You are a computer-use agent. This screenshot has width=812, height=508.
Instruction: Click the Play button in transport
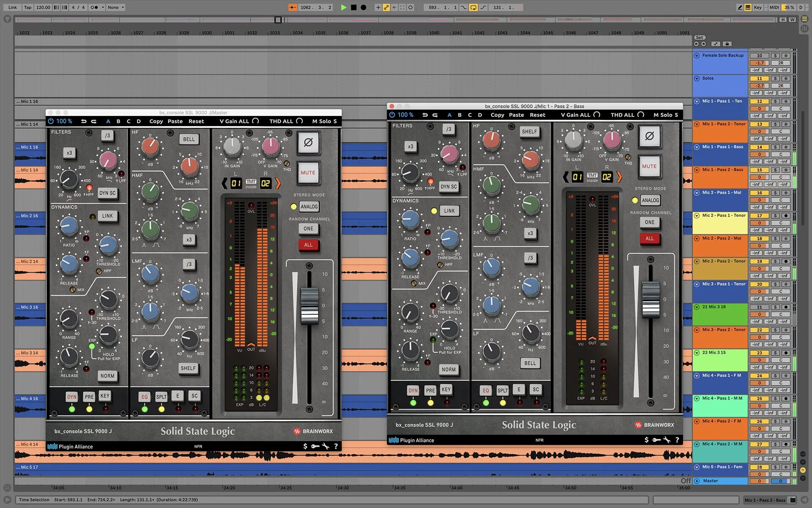(343, 7)
